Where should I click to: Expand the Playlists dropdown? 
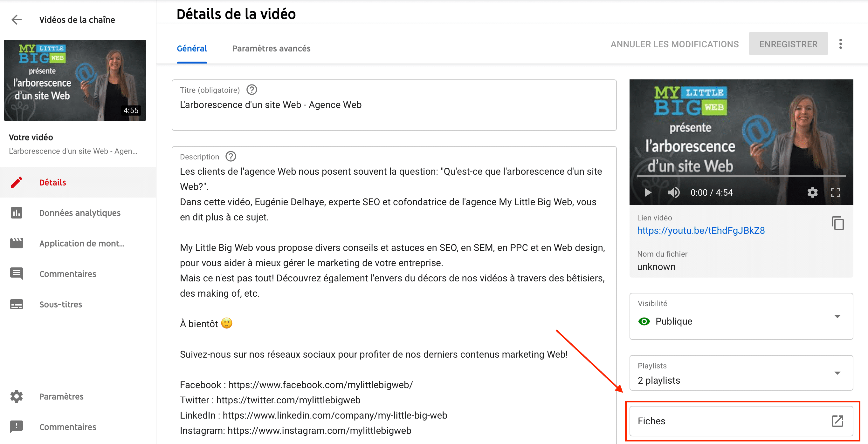click(x=837, y=373)
